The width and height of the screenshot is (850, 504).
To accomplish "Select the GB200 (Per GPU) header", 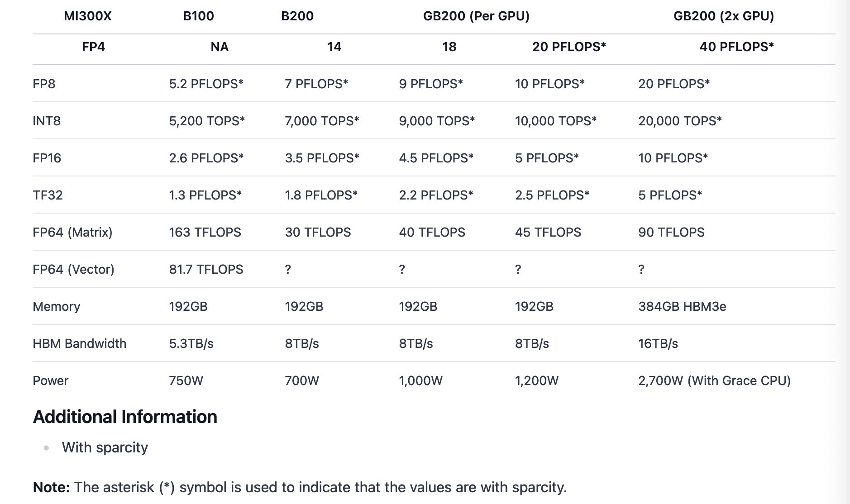I will (476, 16).
